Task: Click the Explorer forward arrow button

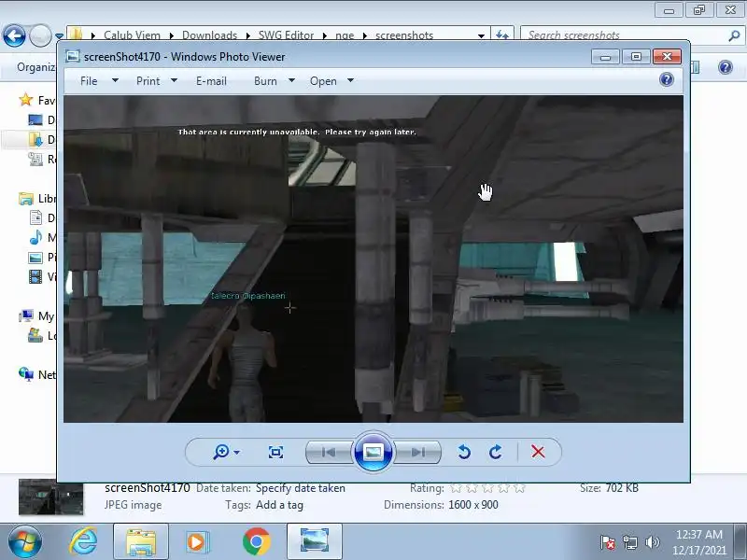Action: pos(40,35)
